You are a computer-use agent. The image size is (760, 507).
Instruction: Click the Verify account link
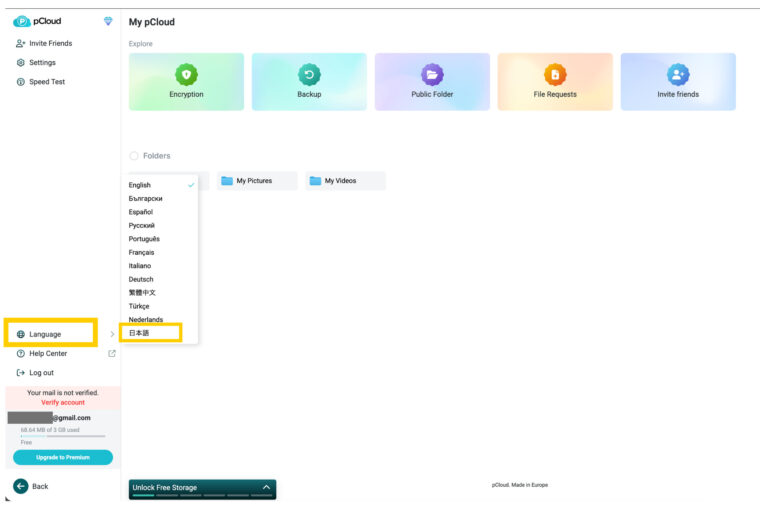tap(63, 402)
